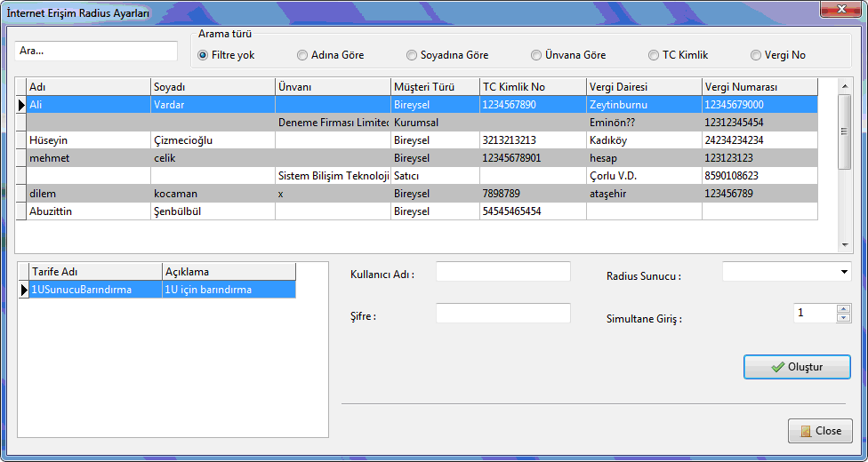Select the dilem row cell

tap(89, 194)
